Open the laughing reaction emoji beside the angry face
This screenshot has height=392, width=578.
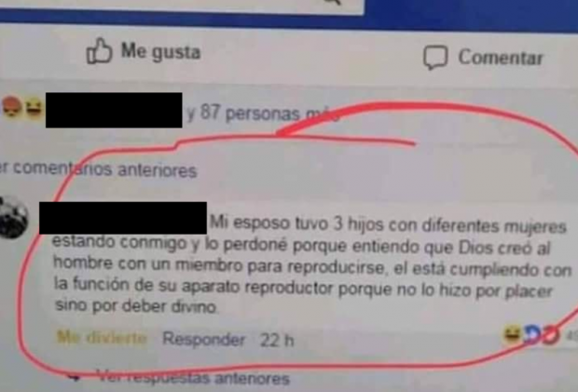pos(34,108)
